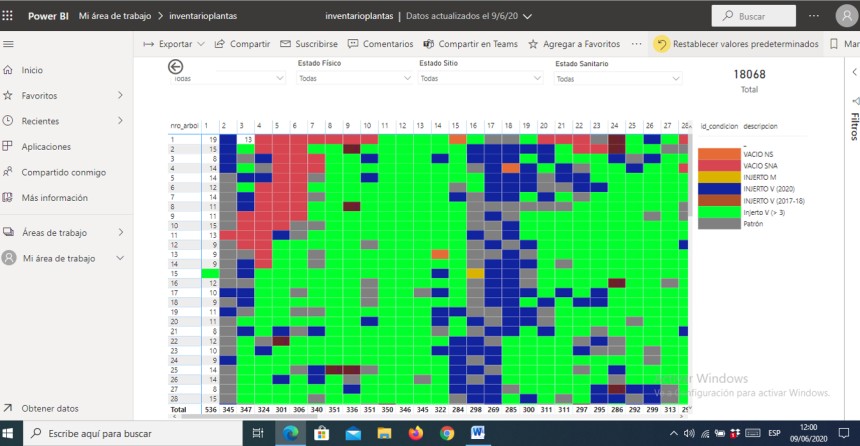Image resolution: width=860 pixels, height=446 pixels.
Task: Go to Inicio in sidebar
Action: (32, 70)
